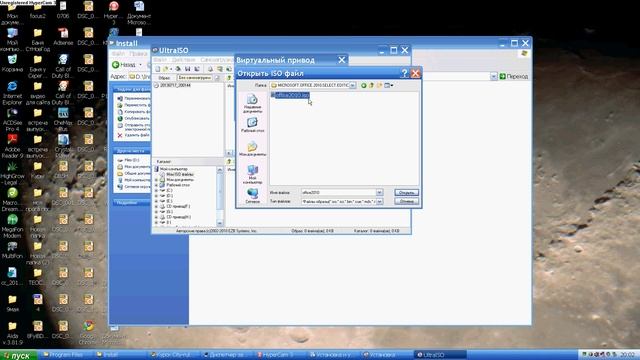
Task: Expand the (D:) drive node in catalog
Action: pos(156,196)
